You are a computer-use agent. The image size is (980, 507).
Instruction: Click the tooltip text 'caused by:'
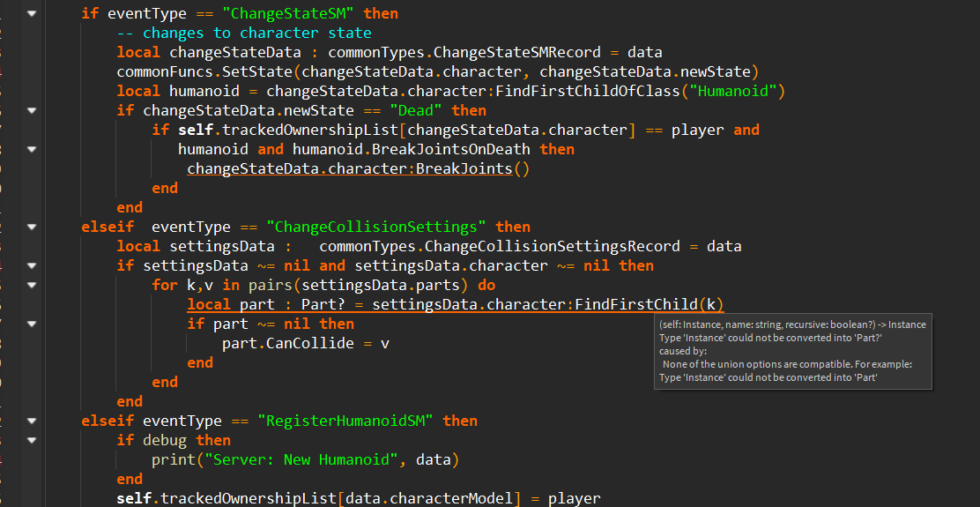tap(683, 351)
